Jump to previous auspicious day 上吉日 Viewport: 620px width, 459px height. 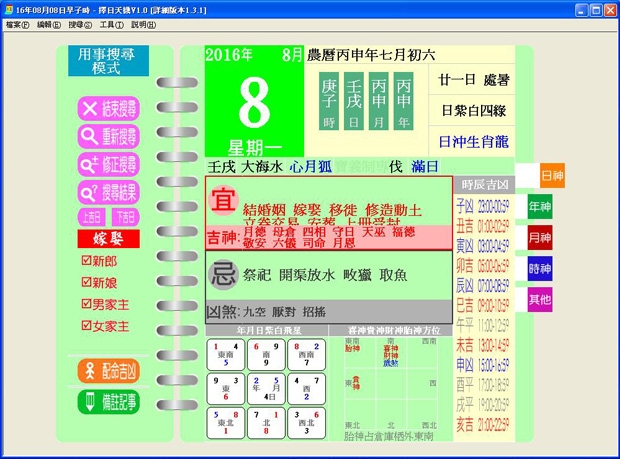[x=91, y=216]
